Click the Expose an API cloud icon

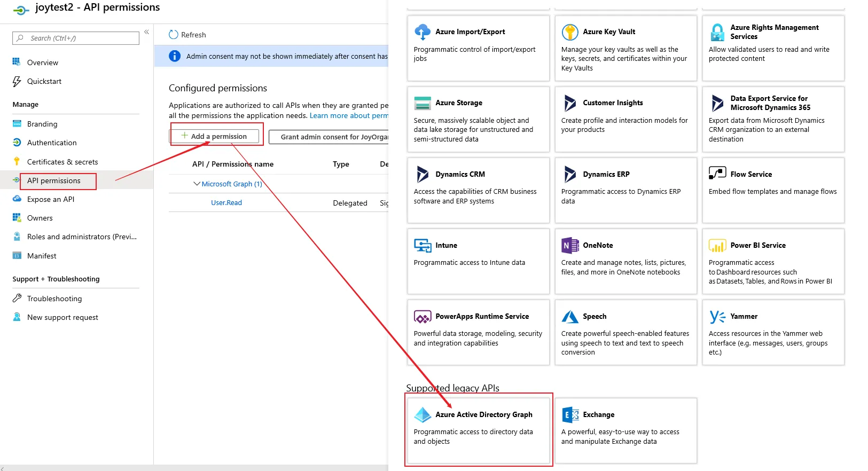[17, 199]
